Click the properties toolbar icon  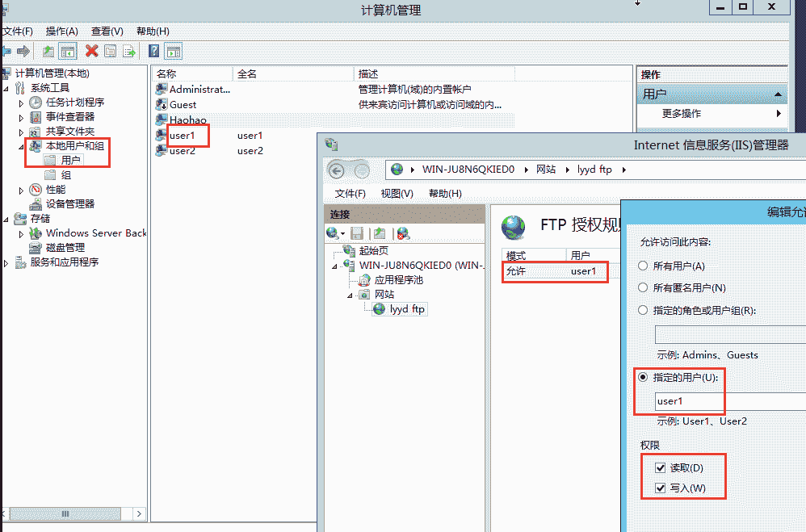[x=110, y=51]
